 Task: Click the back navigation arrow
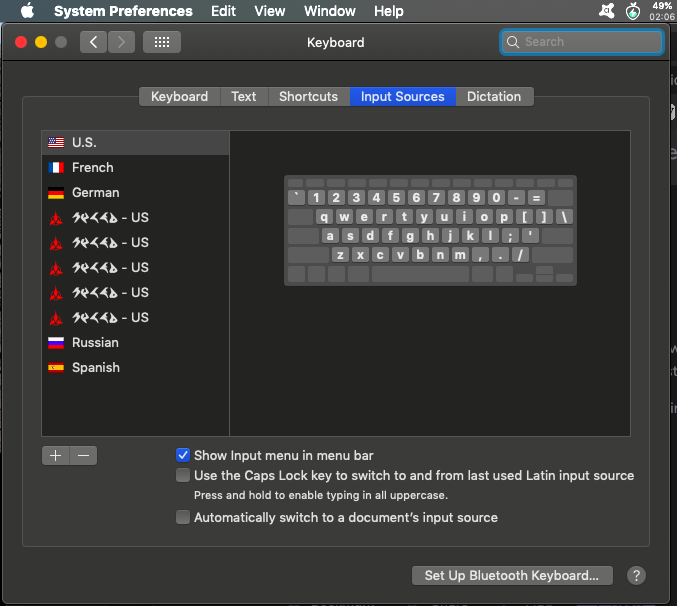(93, 42)
